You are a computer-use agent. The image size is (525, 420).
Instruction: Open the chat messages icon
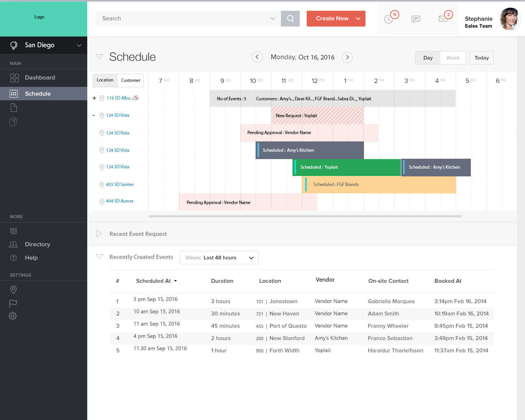(415, 19)
